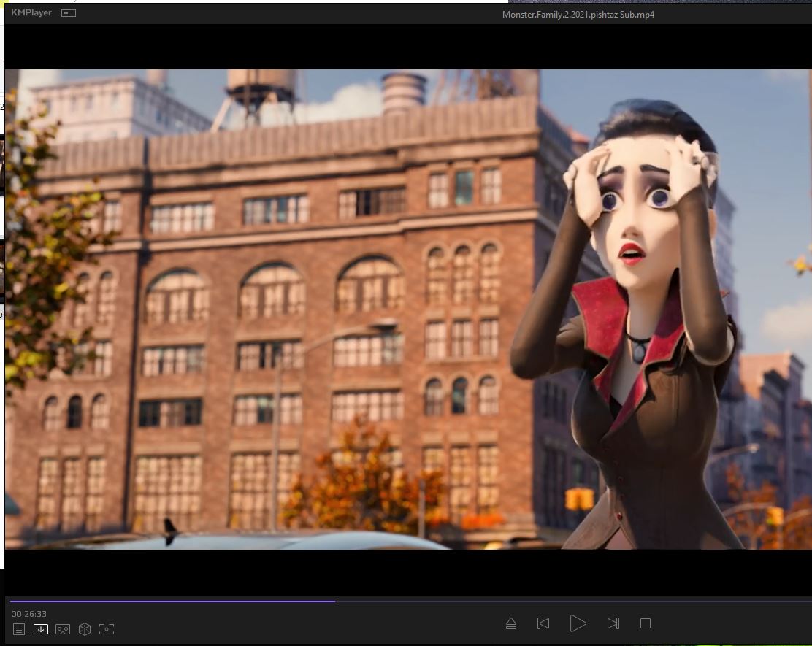Viewport: 812px width, 646px height.
Task: Play the Monster Family video
Action: 578,623
